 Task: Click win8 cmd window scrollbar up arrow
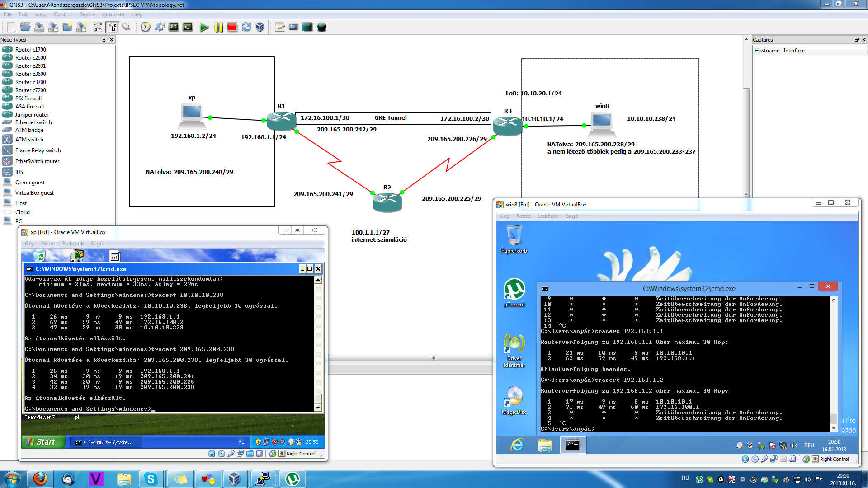[x=834, y=300]
